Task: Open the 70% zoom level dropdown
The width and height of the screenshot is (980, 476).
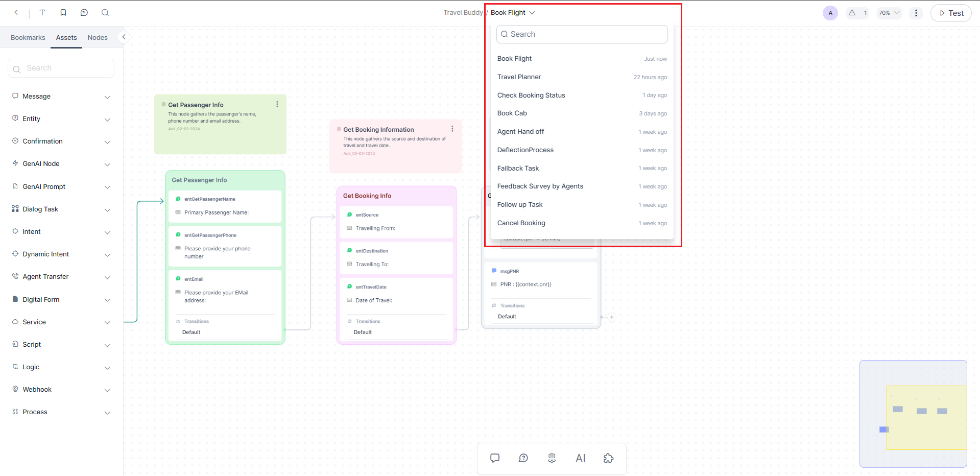Action: [x=889, y=13]
